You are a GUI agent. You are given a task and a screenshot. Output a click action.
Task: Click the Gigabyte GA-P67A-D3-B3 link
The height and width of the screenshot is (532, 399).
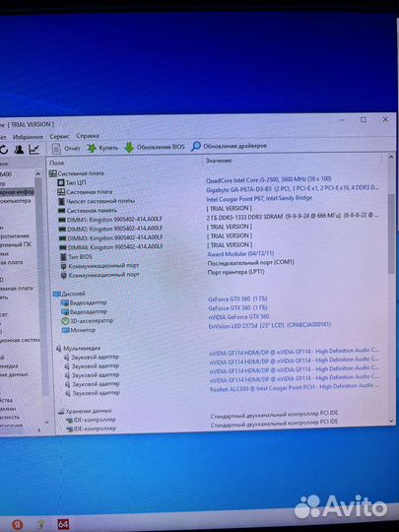click(238, 189)
